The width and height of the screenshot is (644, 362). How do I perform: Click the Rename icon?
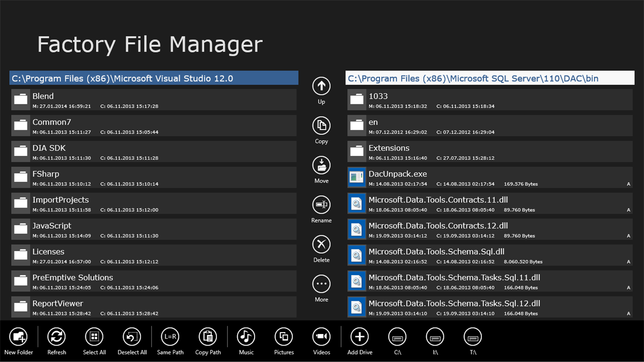(x=321, y=205)
